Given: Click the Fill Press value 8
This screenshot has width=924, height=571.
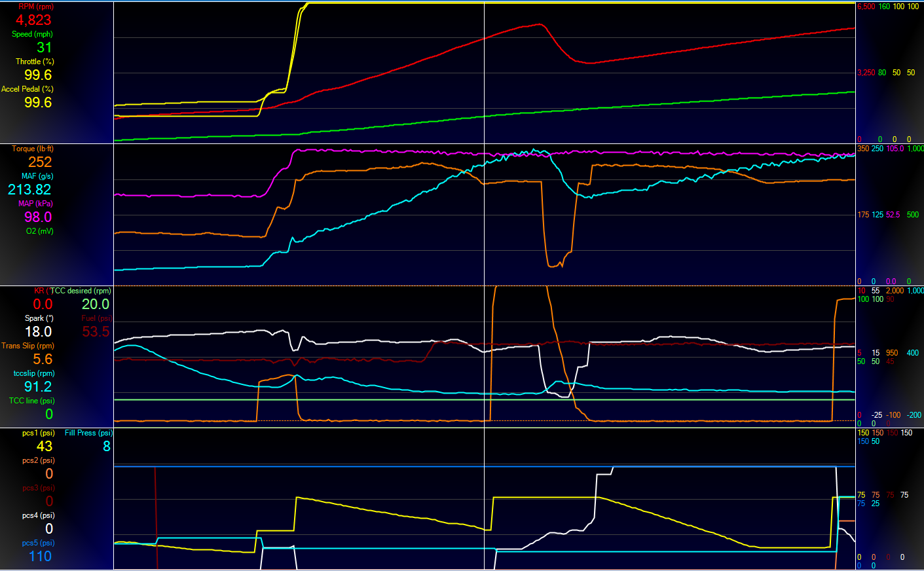Looking at the screenshot, I should pos(107,446).
